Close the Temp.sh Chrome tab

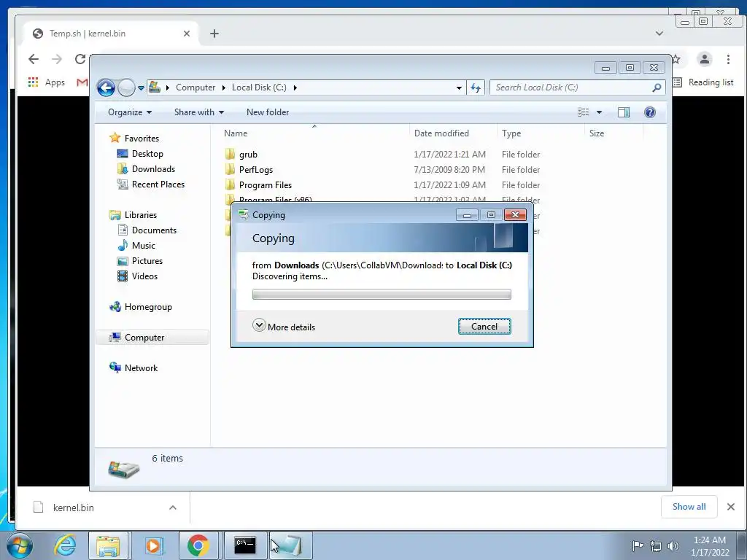(186, 34)
